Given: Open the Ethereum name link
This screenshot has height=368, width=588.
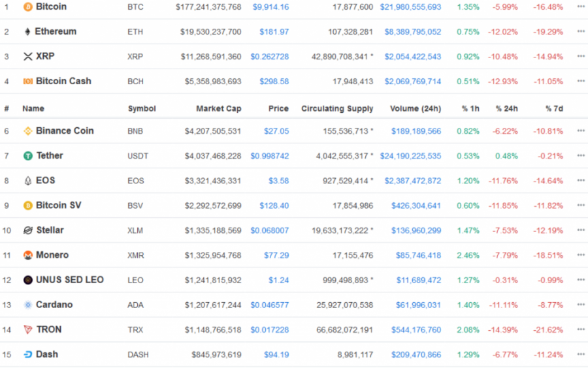Looking at the screenshot, I should pos(56,31).
